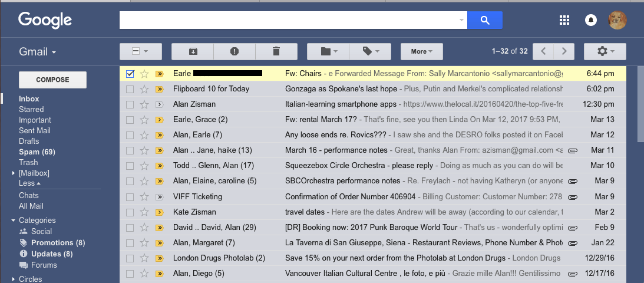Open the Move to folder dropdown
This screenshot has height=283, width=644.
click(x=328, y=51)
